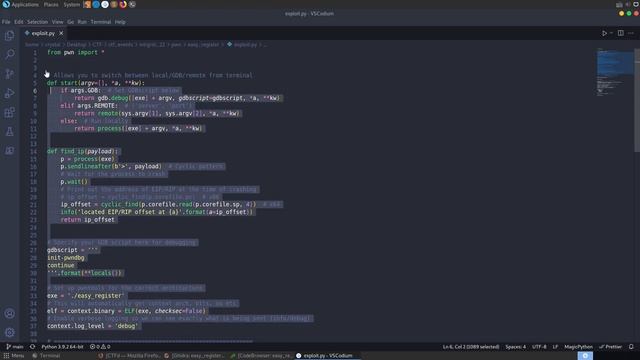Image resolution: width=640 pixels, height=360 pixels.
Task: Open the Extensions view
Action: [9, 112]
